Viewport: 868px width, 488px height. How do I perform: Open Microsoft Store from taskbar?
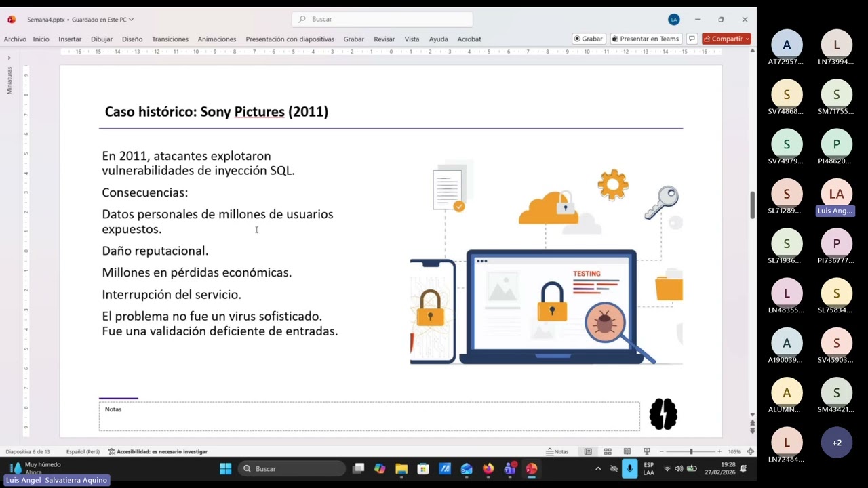pyautogui.click(x=423, y=468)
